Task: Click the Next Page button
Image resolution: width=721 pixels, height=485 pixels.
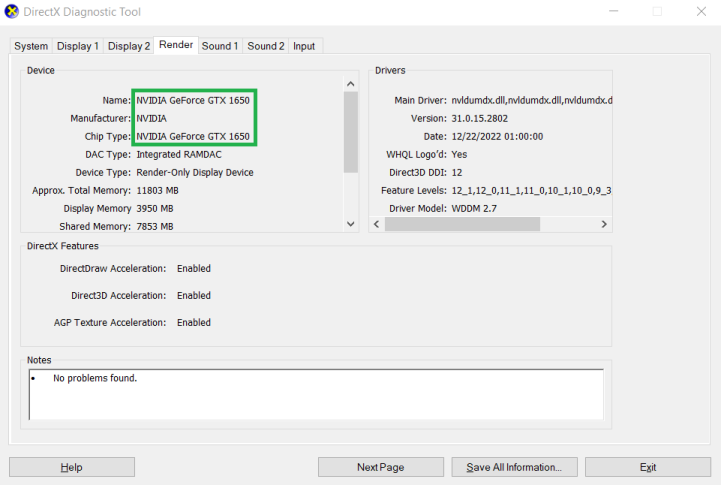Action: point(381,467)
